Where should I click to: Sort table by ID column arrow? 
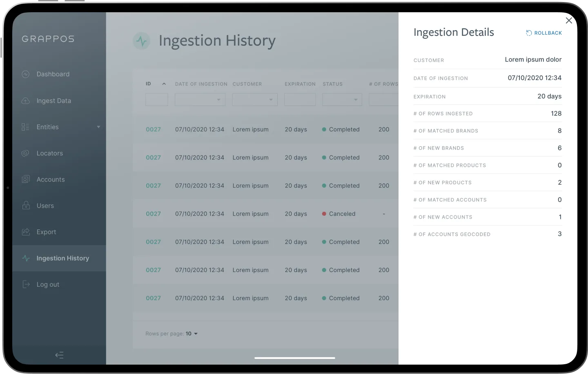point(164,84)
